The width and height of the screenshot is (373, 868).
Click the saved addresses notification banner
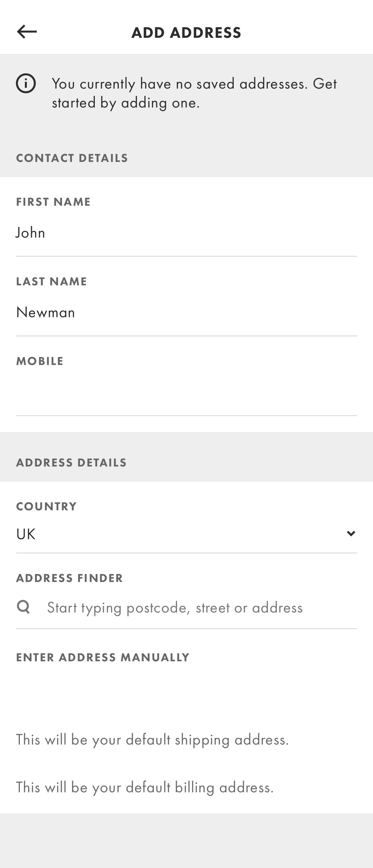pyautogui.click(x=186, y=92)
